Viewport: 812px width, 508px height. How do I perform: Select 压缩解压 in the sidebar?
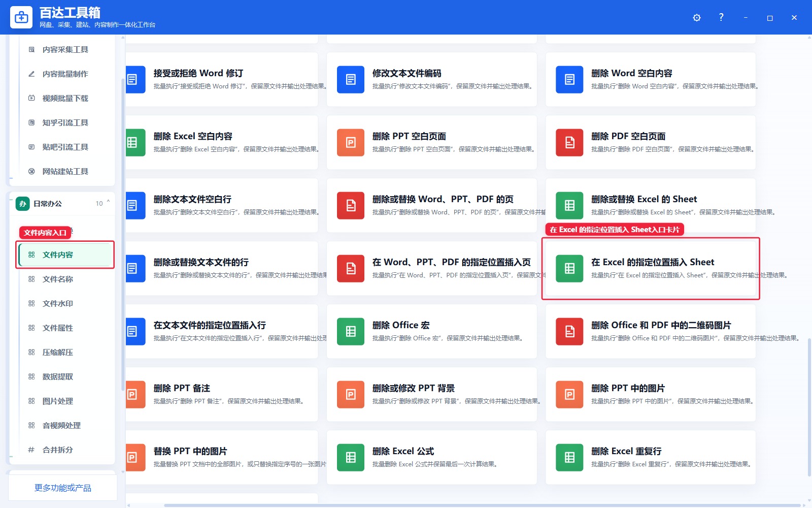pos(65,352)
